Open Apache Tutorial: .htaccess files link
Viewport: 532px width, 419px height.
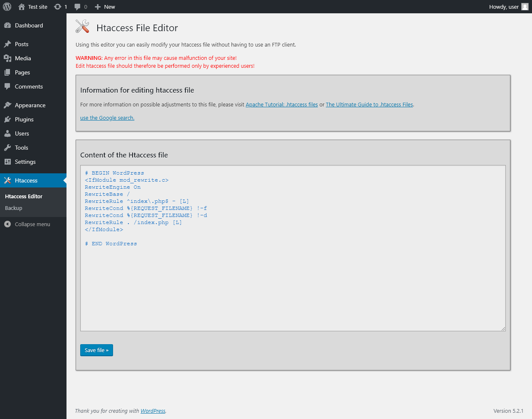[282, 105]
